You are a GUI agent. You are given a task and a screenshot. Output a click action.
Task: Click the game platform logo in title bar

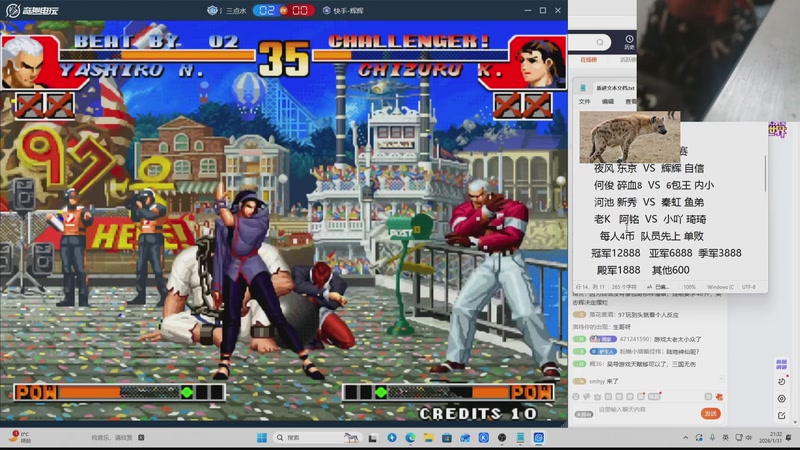pos(32,10)
